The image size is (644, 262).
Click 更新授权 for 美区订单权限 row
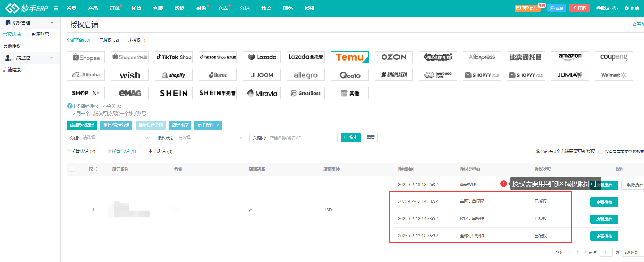[604, 202]
